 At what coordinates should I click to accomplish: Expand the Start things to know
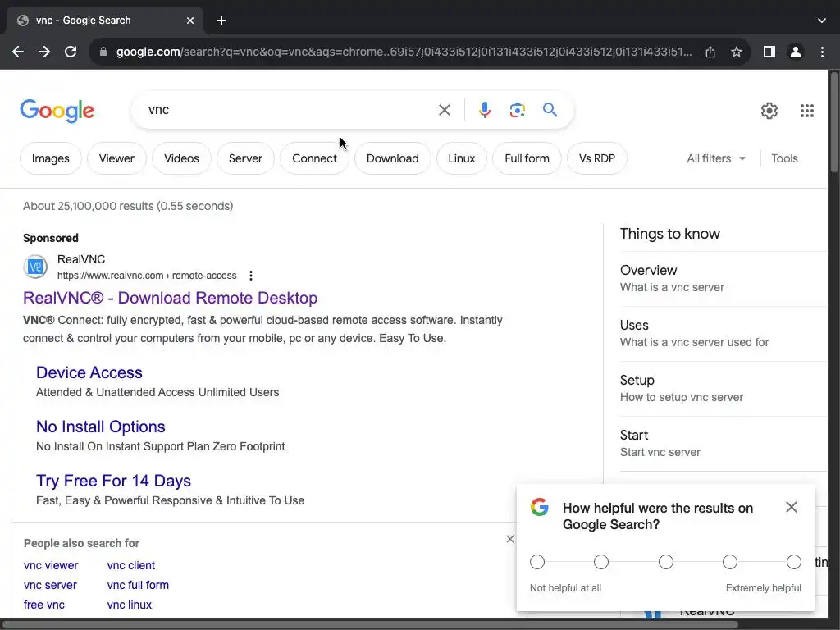pyautogui.click(x=724, y=444)
